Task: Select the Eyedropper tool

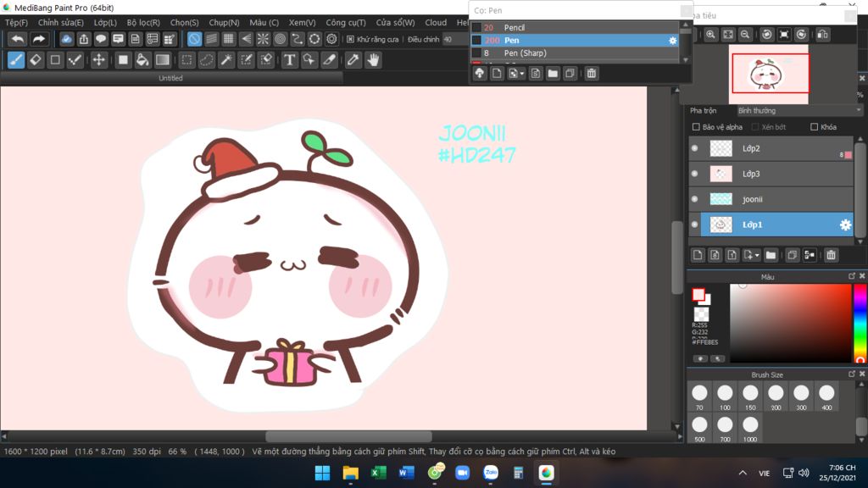Action: tap(353, 60)
